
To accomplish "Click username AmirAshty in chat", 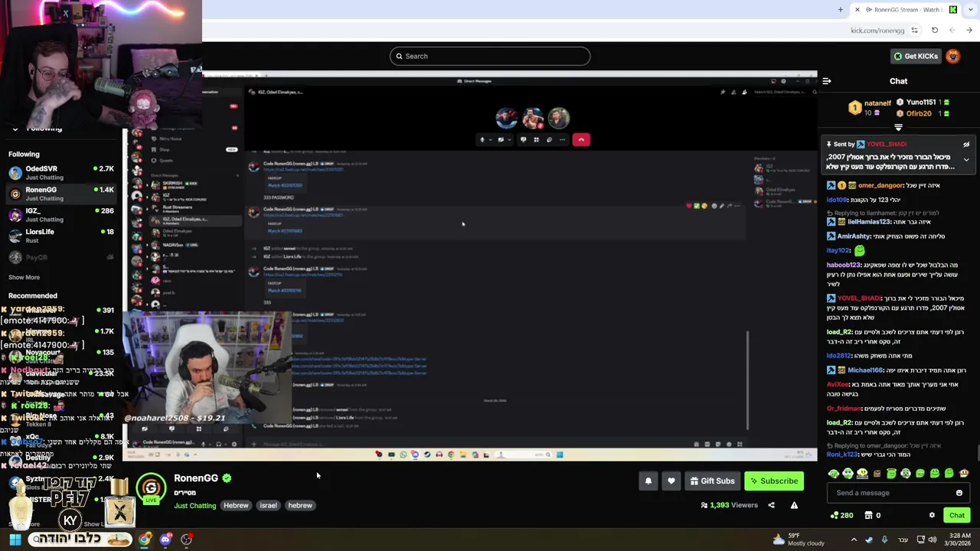I will (x=854, y=236).
